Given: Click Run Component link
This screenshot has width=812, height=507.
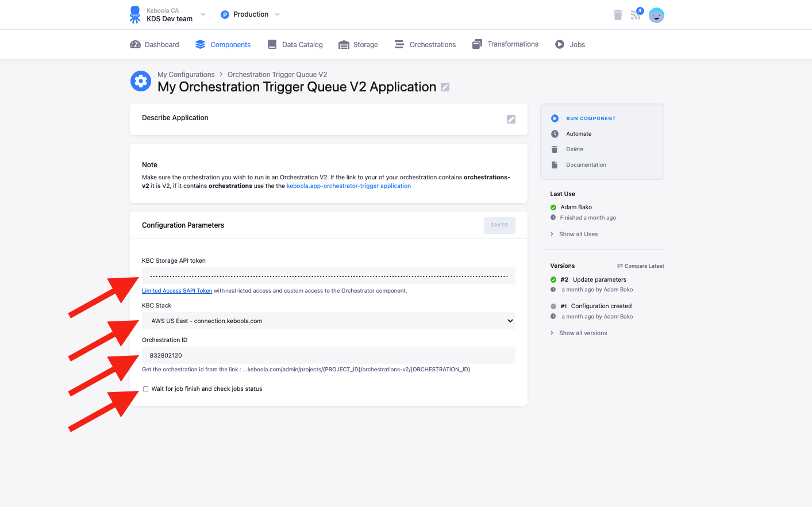Looking at the screenshot, I should [591, 118].
